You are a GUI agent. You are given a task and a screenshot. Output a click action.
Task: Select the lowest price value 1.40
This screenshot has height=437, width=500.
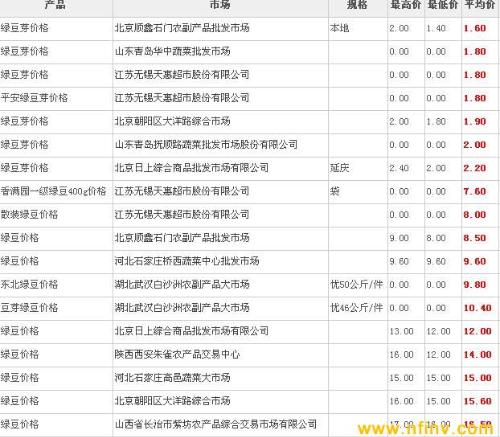coord(436,28)
